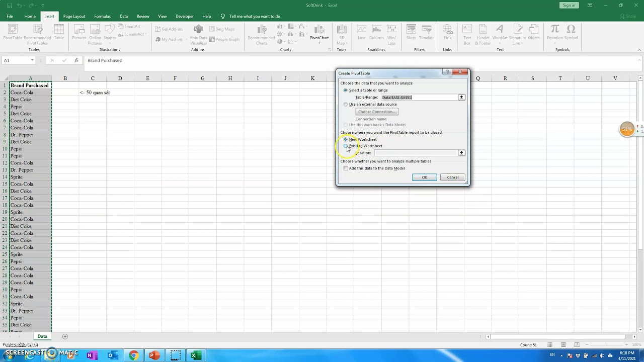Open the Name Box dropdown
The width and height of the screenshot is (644, 362).
[32, 60]
